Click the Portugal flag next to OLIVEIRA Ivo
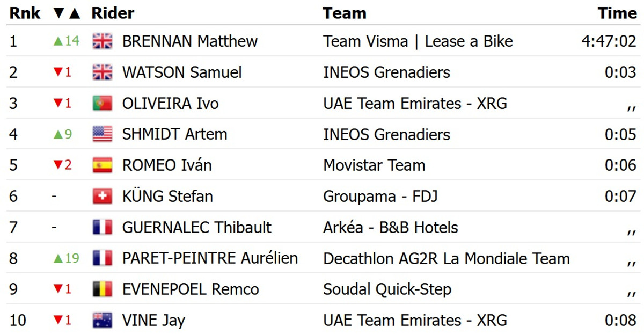Screen dimensions: 644x334 [x=102, y=103]
